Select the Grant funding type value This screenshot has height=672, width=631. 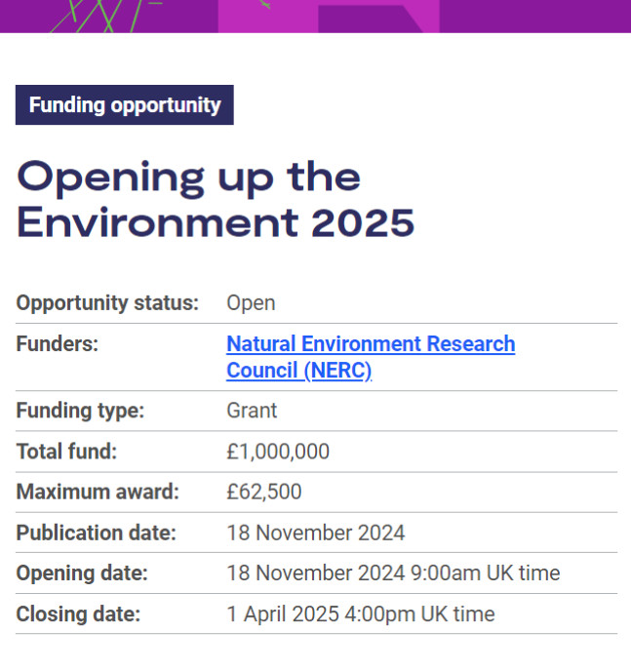(x=252, y=411)
